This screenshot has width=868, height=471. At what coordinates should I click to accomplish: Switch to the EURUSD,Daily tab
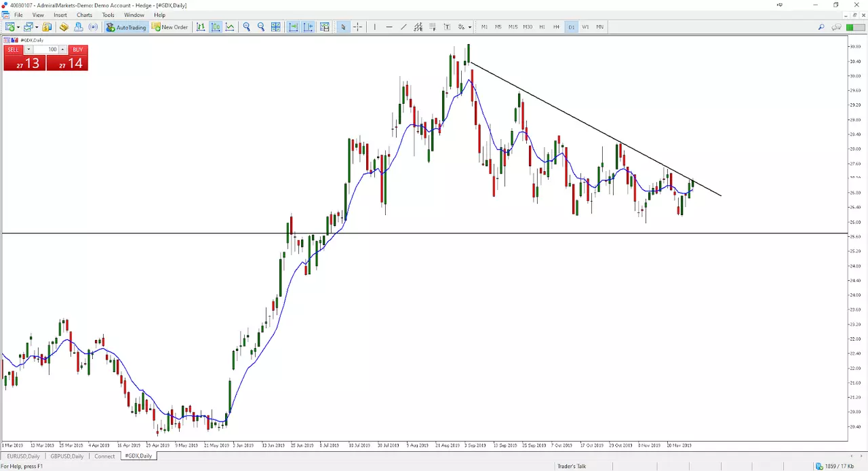click(24, 456)
